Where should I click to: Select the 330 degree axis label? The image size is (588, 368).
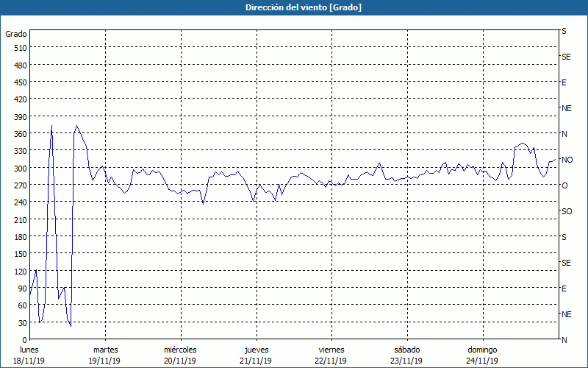tap(21, 151)
